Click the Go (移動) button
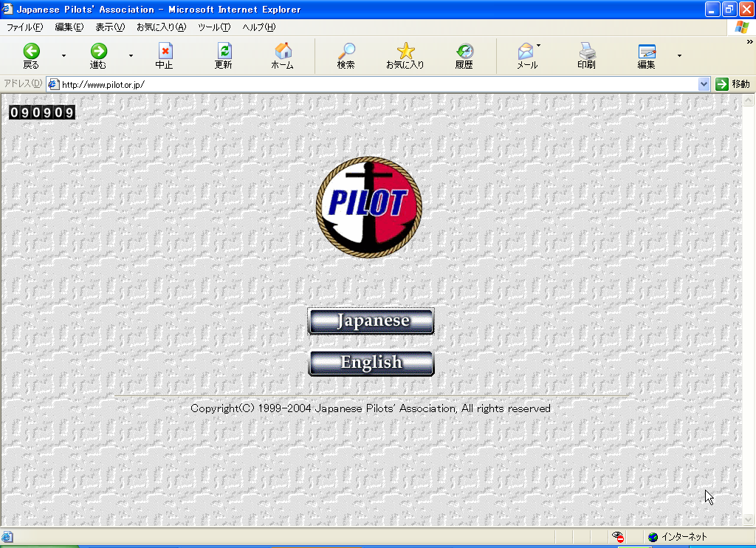Viewport: 756px width, 548px height. click(732, 84)
